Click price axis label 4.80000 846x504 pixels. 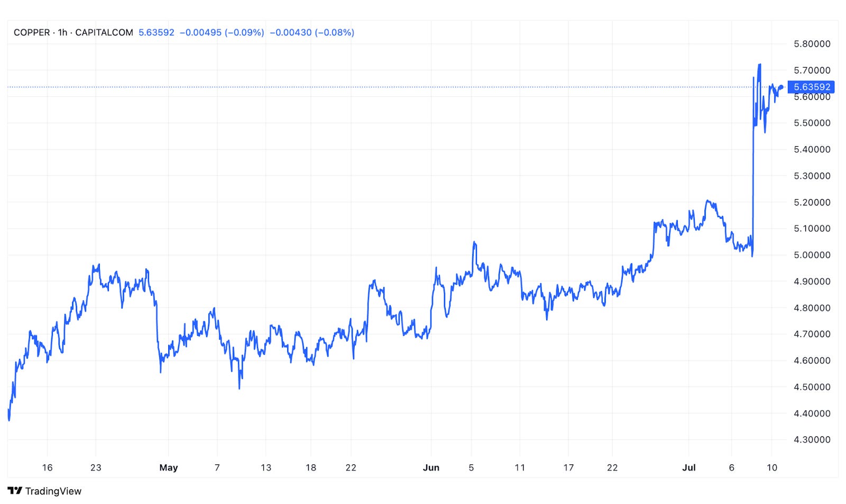[x=812, y=308]
